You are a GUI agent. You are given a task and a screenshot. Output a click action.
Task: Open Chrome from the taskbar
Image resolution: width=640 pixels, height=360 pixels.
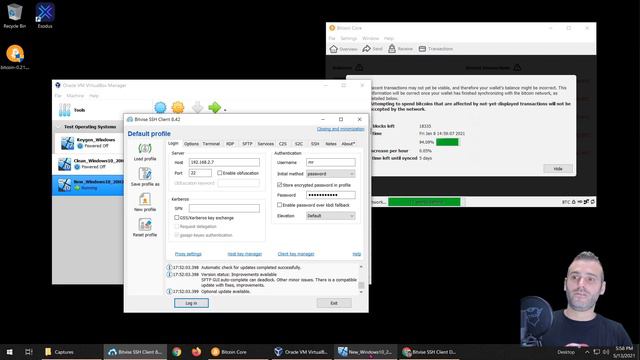(177, 352)
